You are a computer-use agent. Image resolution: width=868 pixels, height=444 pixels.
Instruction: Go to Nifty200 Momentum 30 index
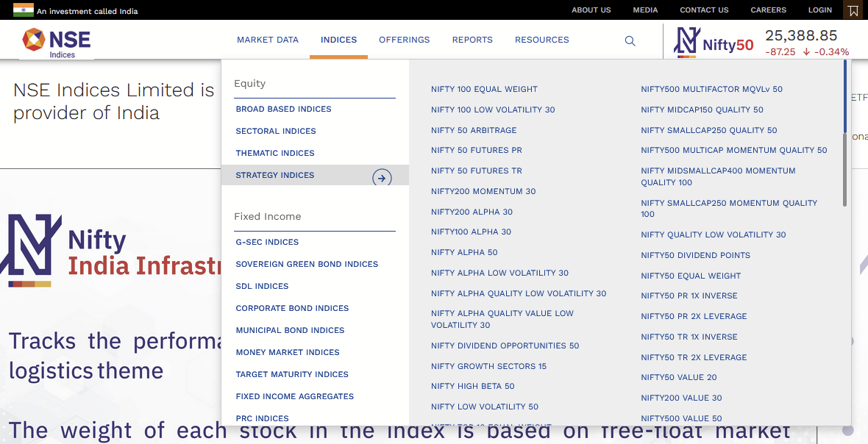tap(483, 191)
